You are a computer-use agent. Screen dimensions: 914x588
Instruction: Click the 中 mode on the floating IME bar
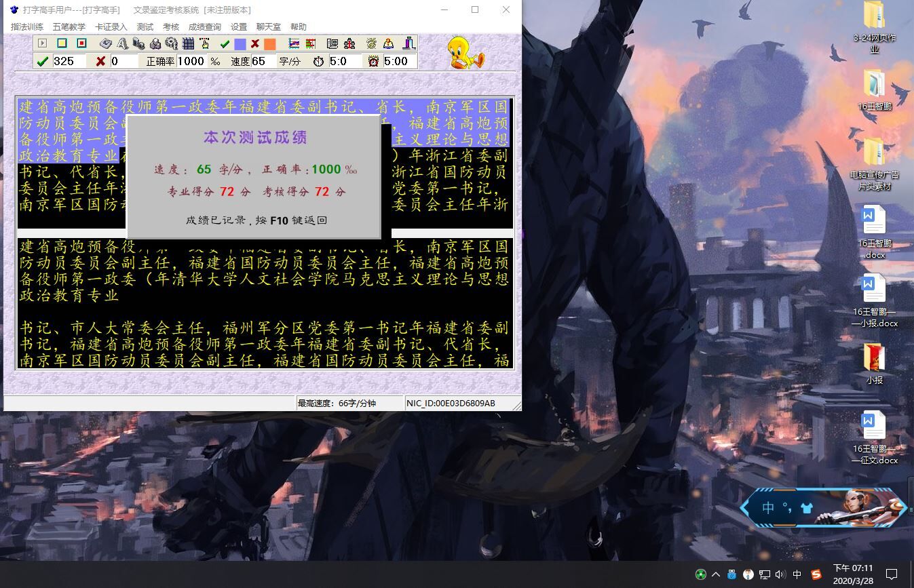tap(767, 508)
